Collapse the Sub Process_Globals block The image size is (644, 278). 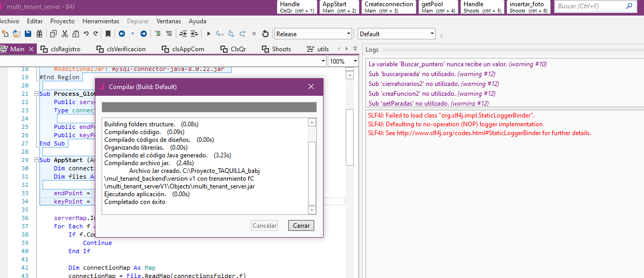pos(35,94)
